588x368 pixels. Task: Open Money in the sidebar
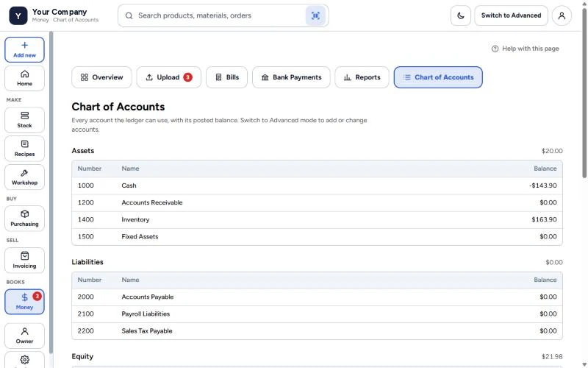[24, 302]
